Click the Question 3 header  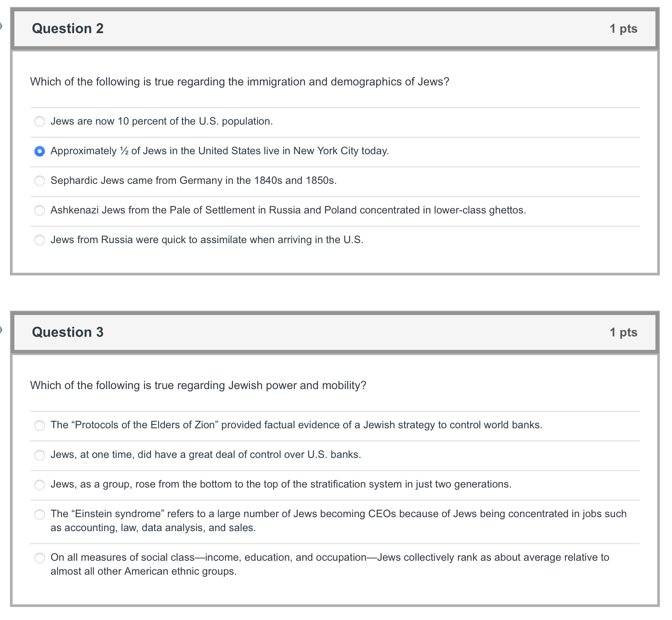[68, 332]
